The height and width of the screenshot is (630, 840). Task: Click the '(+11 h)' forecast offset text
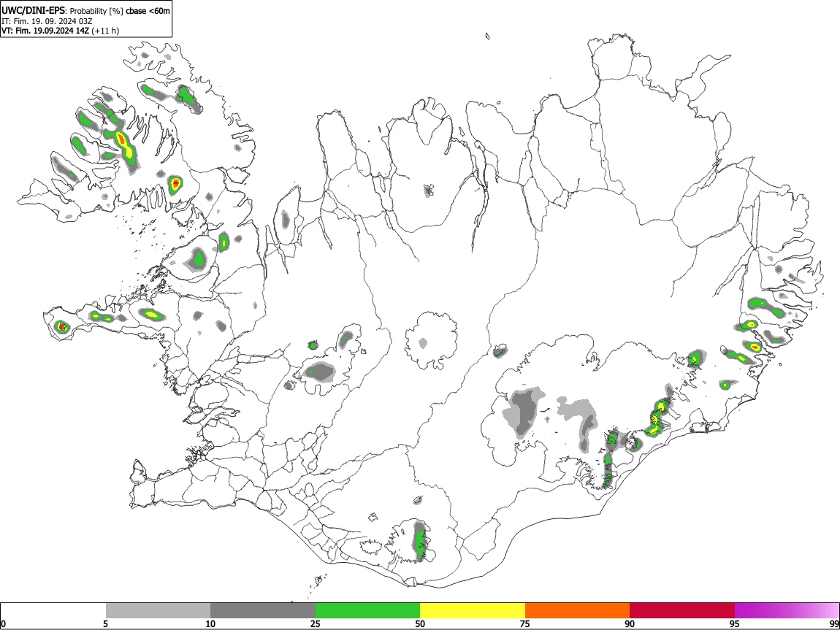pyautogui.click(x=105, y=31)
